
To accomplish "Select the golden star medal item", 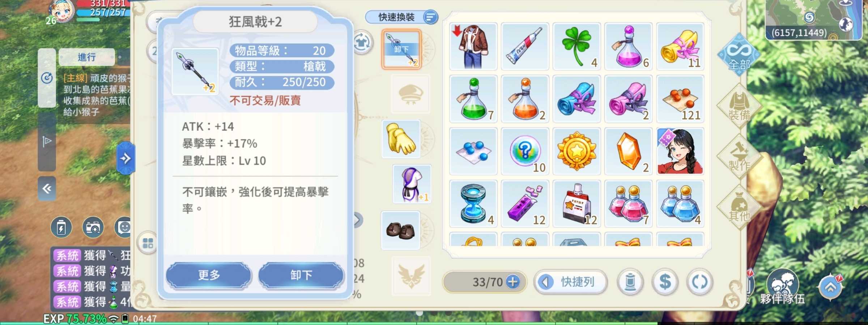I will click(577, 151).
